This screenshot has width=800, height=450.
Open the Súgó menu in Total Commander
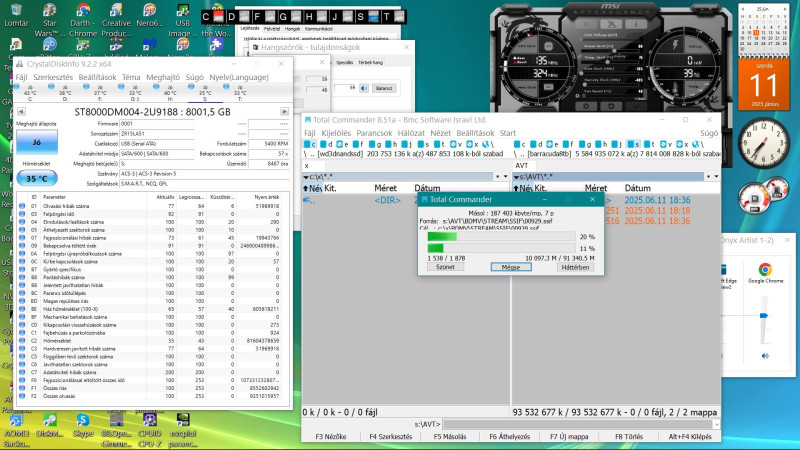pyautogui.click(x=709, y=133)
